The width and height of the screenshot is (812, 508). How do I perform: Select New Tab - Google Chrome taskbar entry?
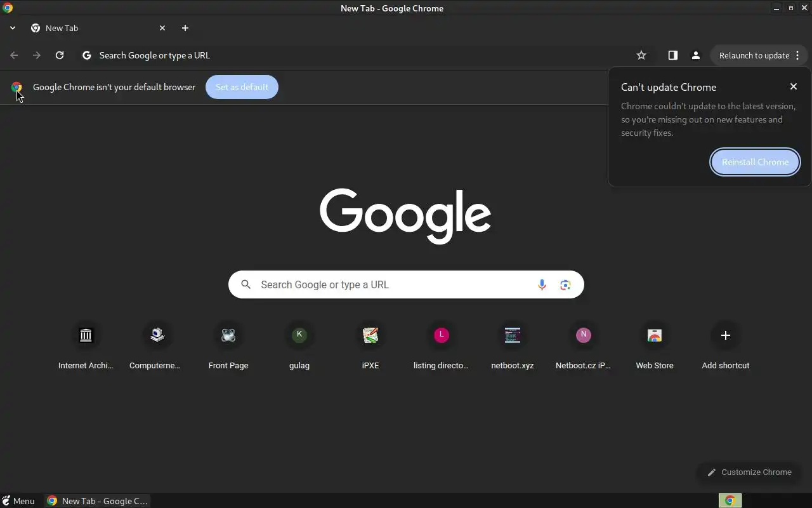tap(98, 501)
